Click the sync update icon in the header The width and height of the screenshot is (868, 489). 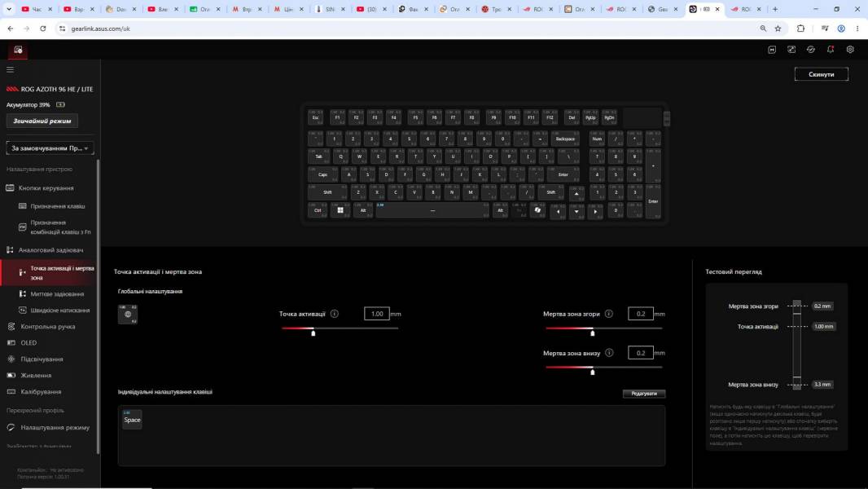click(811, 49)
